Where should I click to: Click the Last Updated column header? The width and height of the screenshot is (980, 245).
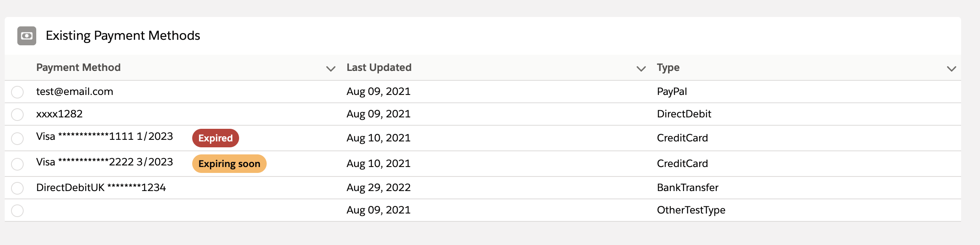pos(379,67)
